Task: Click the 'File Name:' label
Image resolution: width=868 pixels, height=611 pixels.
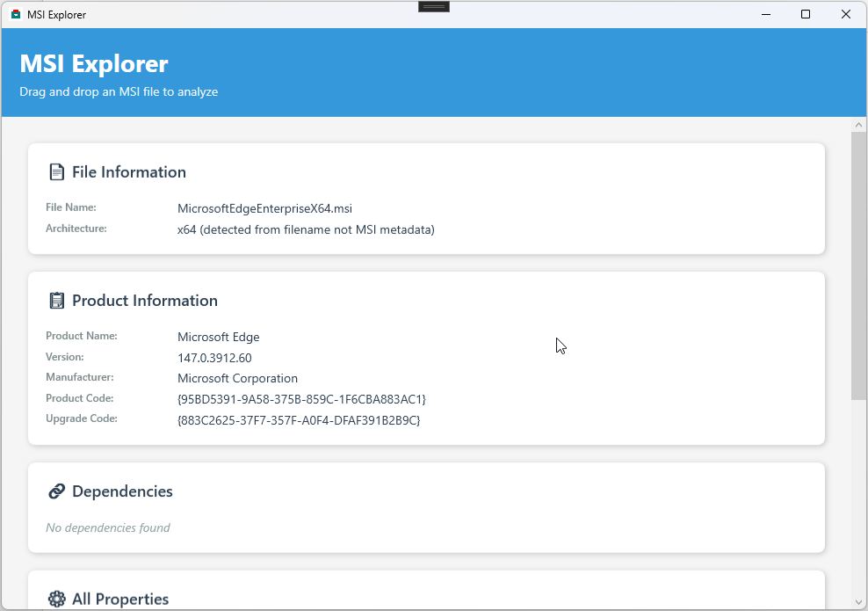Action: tap(71, 207)
